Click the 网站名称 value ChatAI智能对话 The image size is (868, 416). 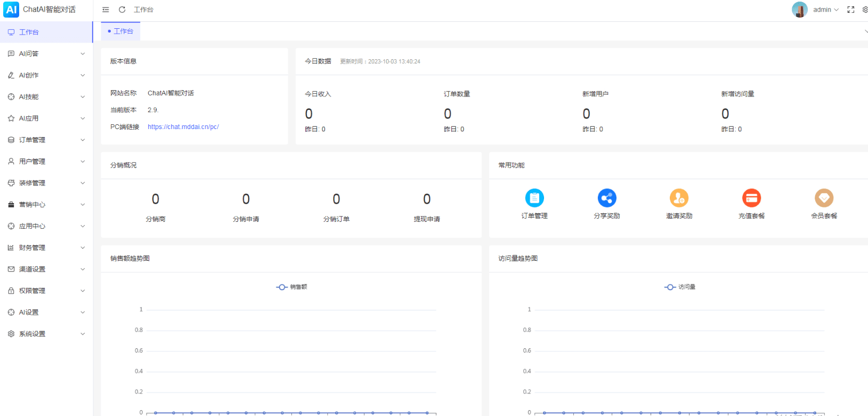coord(171,93)
